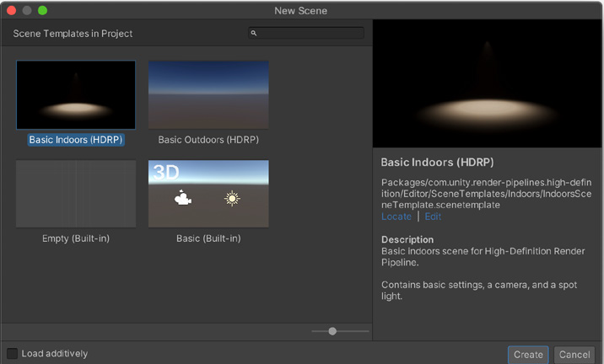Select the Basic Outdoors (HDRP) template thumbnail
This screenshot has height=364, width=604.
(208, 94)
